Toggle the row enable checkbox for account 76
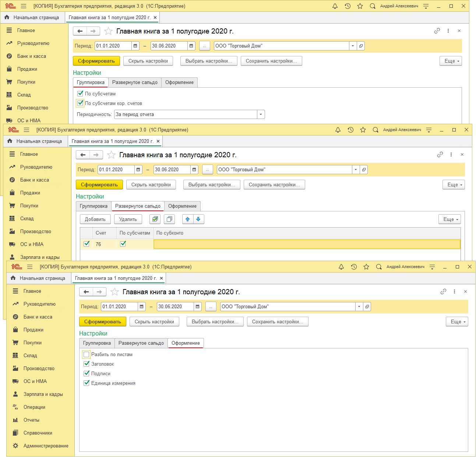This screenshot has height=457, width=476. point(87,244)
